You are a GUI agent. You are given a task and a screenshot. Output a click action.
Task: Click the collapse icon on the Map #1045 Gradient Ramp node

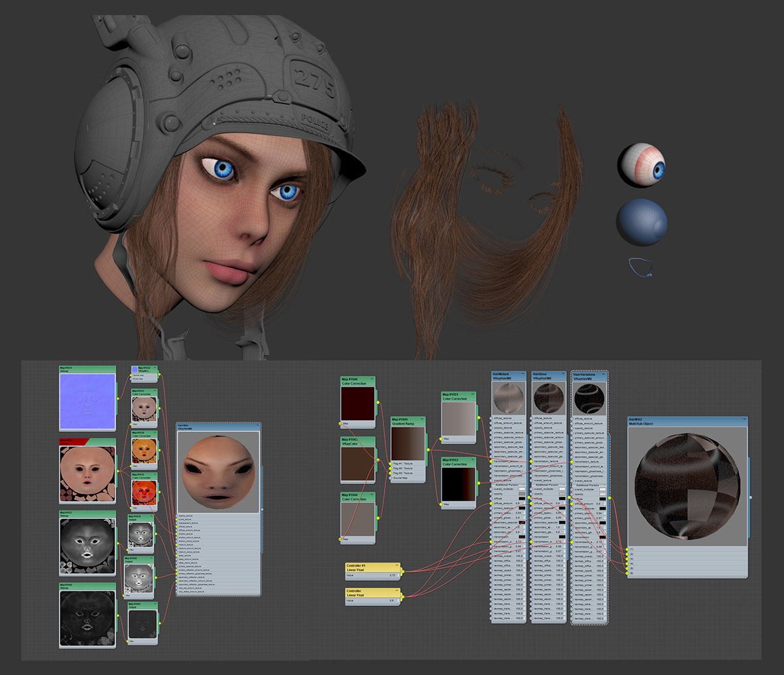[422, 419]
